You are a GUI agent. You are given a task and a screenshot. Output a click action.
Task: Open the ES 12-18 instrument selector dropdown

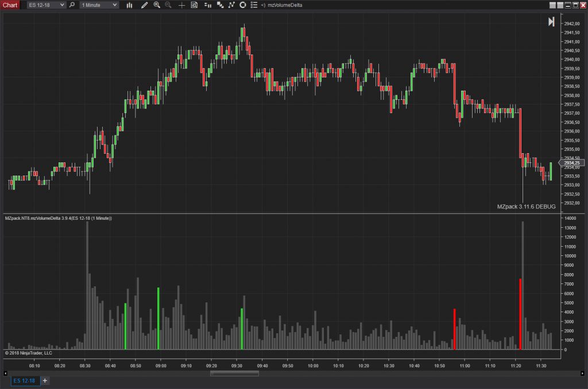point(46,5)
